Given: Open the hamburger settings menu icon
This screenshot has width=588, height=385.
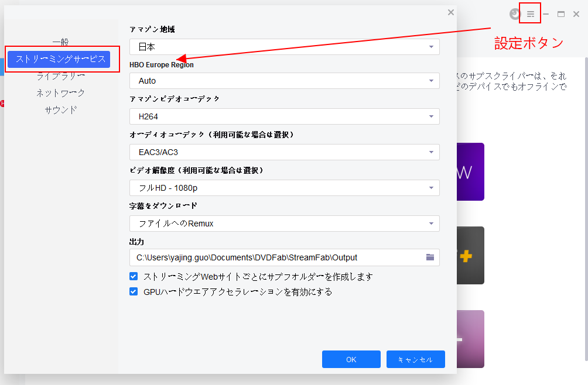Looking at the screenshot, I should coord(530,14).
